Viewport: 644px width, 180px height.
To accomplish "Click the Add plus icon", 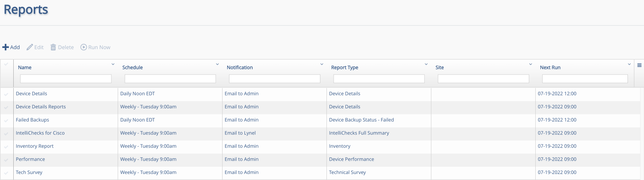I will pos(6,47).
